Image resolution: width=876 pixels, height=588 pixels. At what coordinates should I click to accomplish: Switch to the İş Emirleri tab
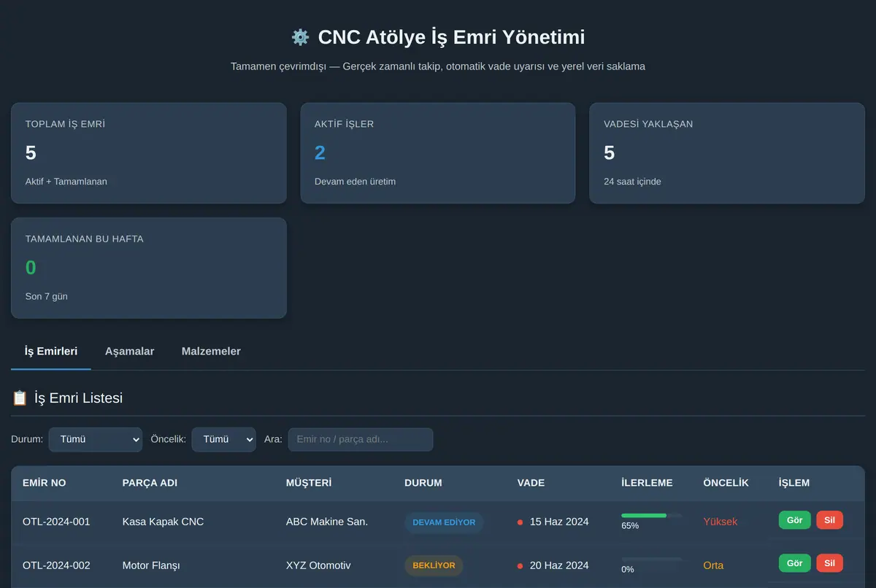pos(51,352)
